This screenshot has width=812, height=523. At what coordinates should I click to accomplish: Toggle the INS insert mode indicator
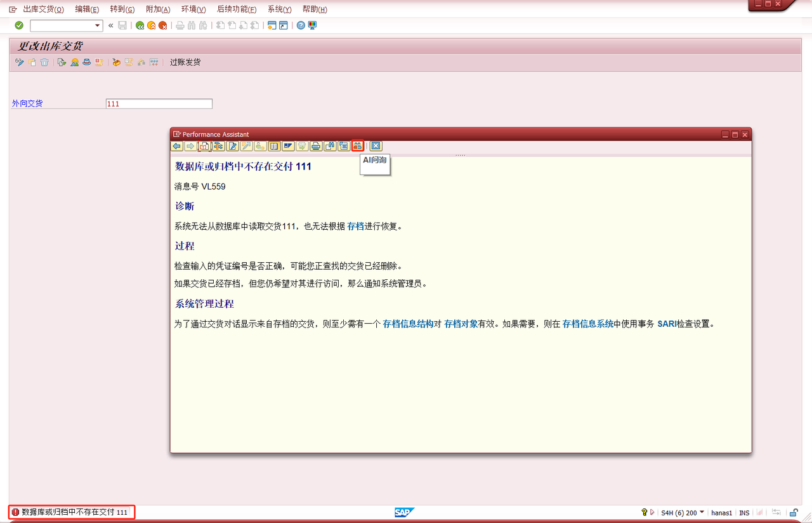pos(744,513)
